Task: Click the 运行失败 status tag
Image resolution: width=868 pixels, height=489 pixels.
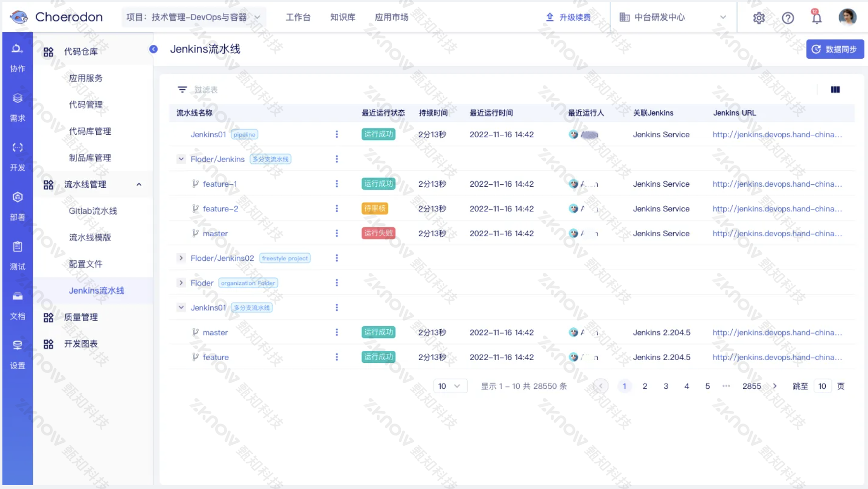Action: (x=378, y=233)
